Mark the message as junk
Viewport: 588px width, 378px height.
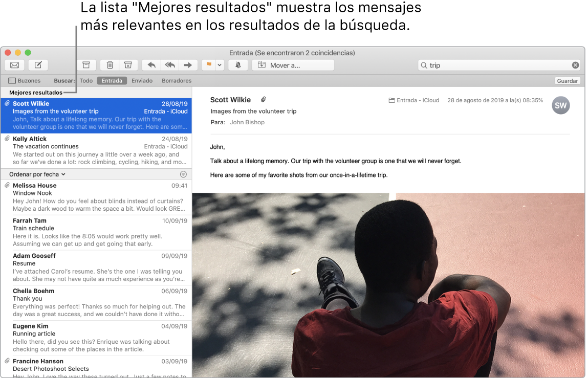[x=128, y=65]
